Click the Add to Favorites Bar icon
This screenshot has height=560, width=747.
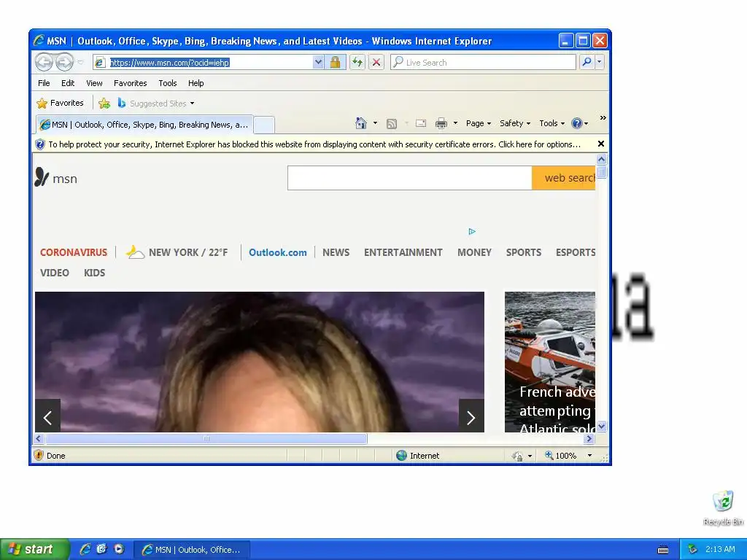tap(104, 104)
